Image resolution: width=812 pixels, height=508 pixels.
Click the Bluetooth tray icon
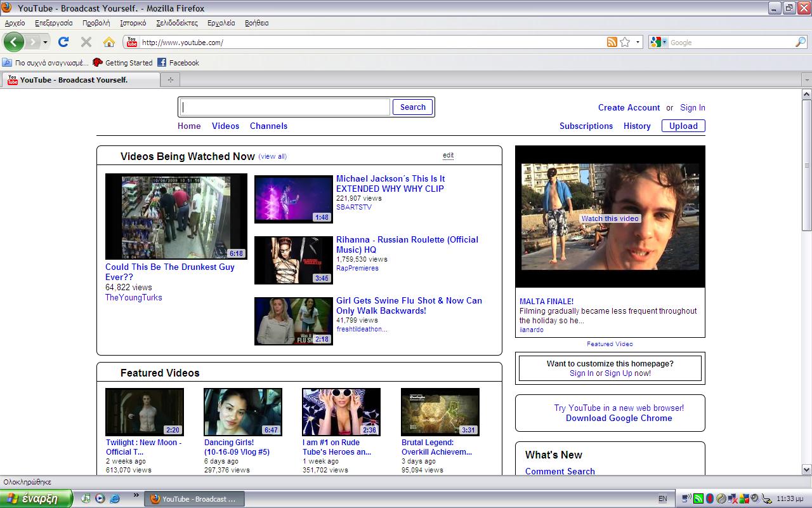pos(710,498)
